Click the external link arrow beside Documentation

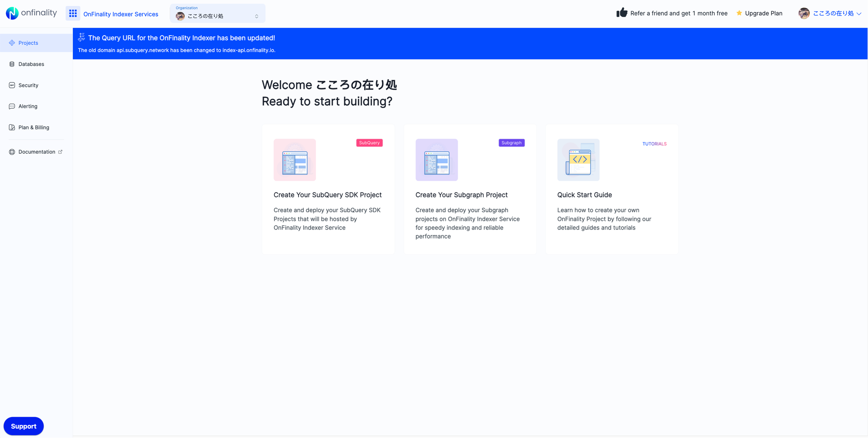tap(60, 151)
